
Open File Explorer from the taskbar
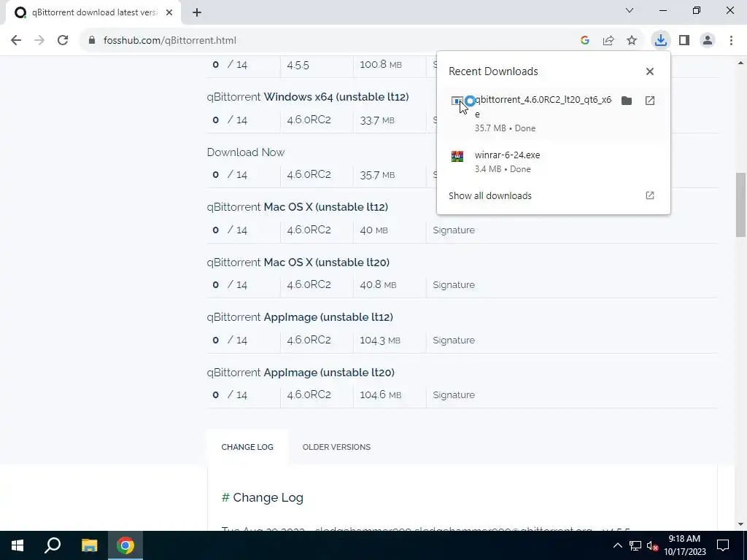click(89, 545)
